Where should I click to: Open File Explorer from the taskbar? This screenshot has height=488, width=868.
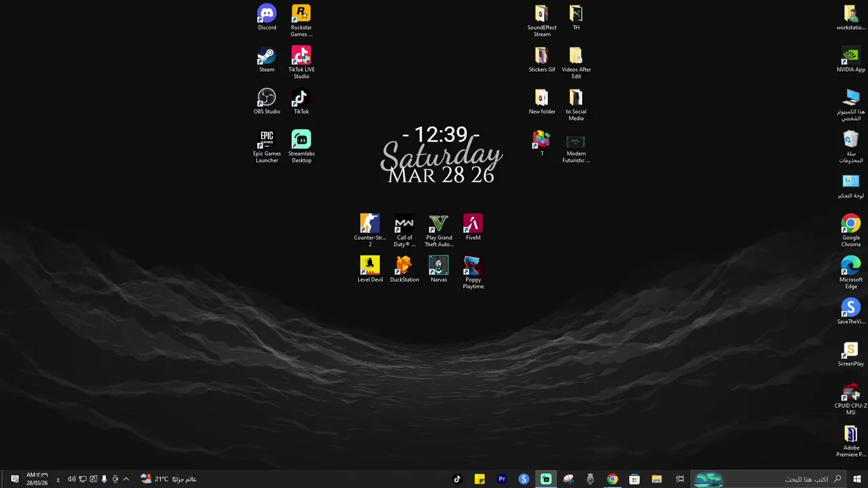coord(656,479)
